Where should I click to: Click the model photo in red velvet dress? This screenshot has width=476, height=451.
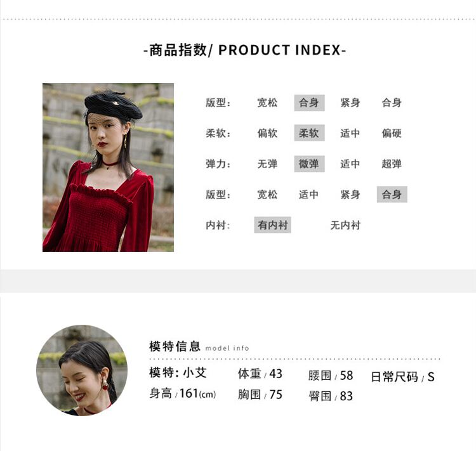[x=108, y=167]
